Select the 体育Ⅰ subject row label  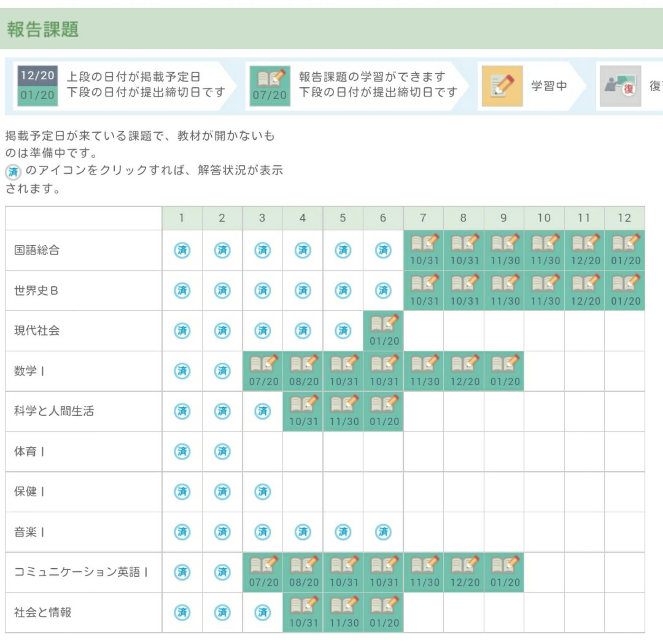(x=29, y=451)
